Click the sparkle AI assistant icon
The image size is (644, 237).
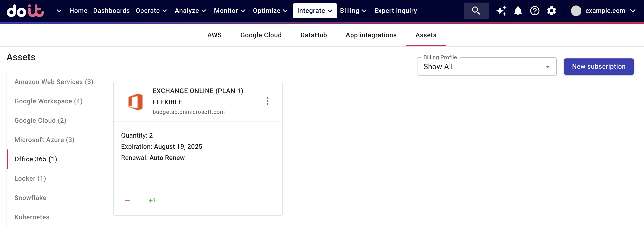click(501, 11)
